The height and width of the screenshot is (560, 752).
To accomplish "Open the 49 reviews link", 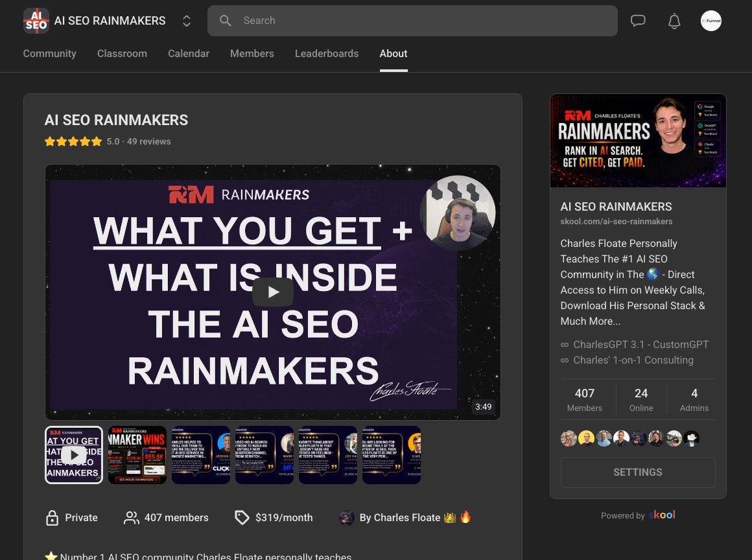I will pyautogui.click(x=148, y=141).
